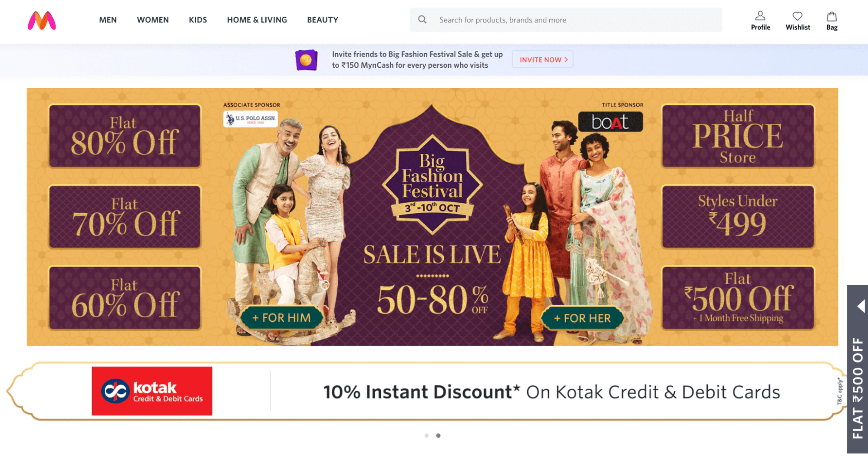Click the + FOR HER button
The height and width of the screenshot is (462, 868).
582,318
